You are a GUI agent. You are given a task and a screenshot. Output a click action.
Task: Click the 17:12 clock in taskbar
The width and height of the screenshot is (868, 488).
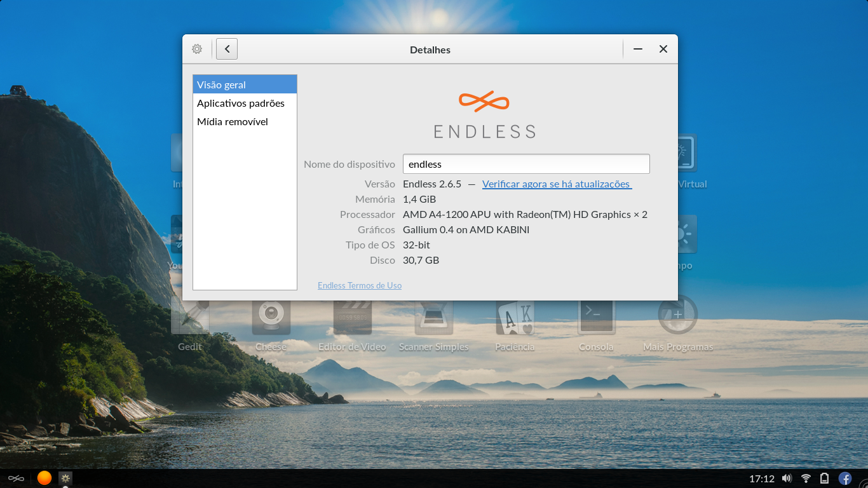[762, 478]
